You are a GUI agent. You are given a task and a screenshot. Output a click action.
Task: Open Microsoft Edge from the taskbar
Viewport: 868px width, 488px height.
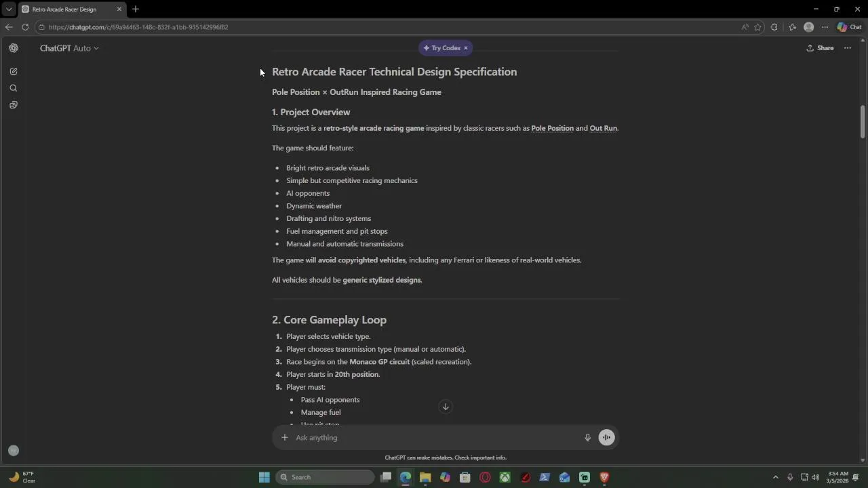click(x=406, y=477)
